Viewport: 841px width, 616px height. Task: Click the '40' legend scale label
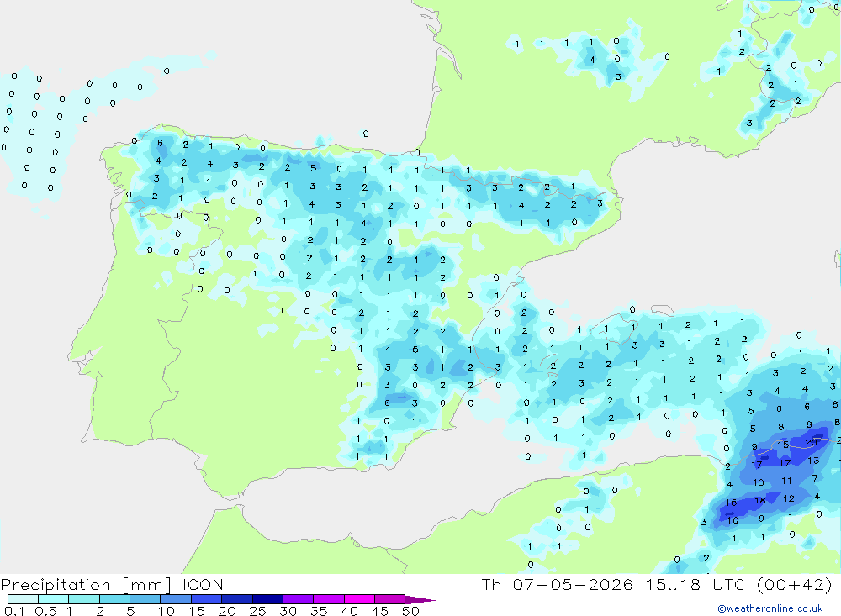coord(349,611)
